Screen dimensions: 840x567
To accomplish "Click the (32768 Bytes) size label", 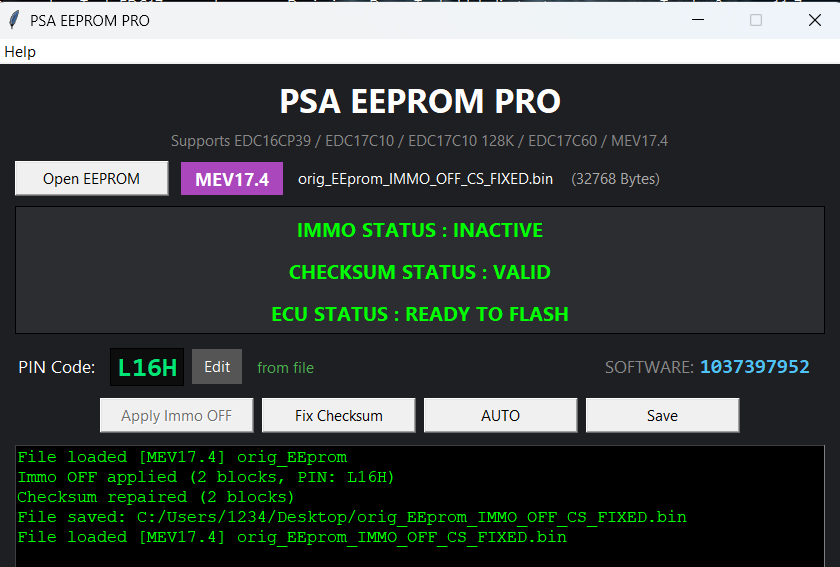I will (616, 178).
